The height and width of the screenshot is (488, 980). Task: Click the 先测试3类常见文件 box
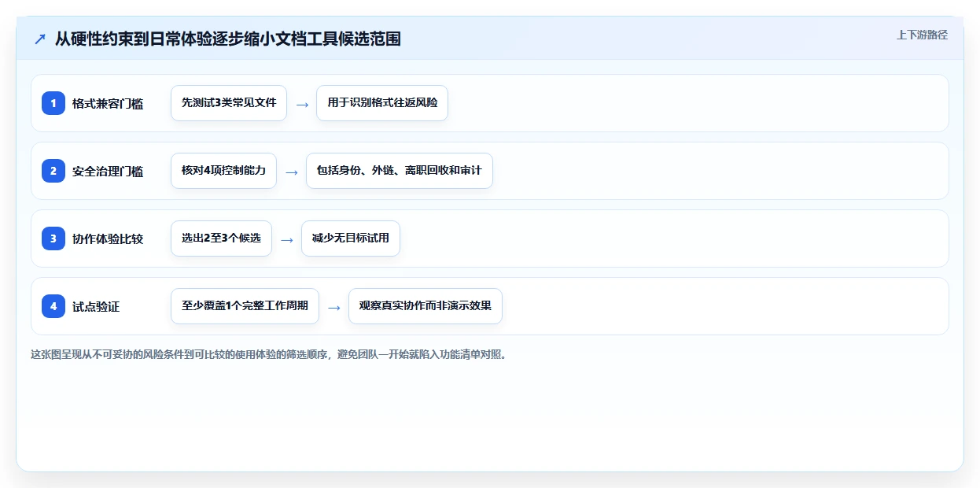click(229, 103)
